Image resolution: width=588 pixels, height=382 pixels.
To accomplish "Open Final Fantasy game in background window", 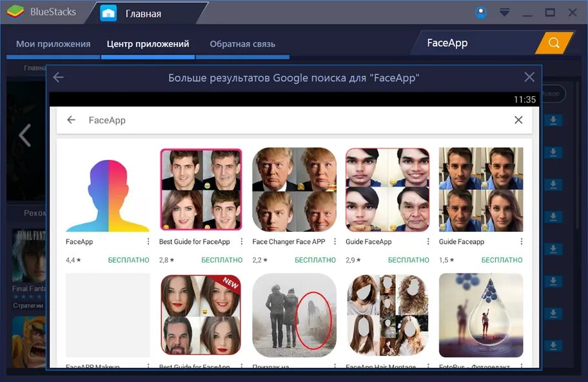I will 29,256.
